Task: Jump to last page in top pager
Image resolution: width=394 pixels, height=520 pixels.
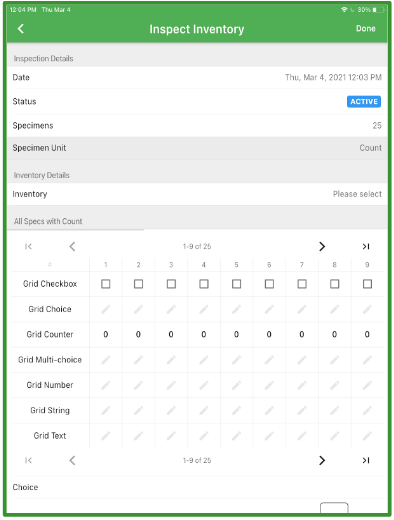Action: point(366,246)
